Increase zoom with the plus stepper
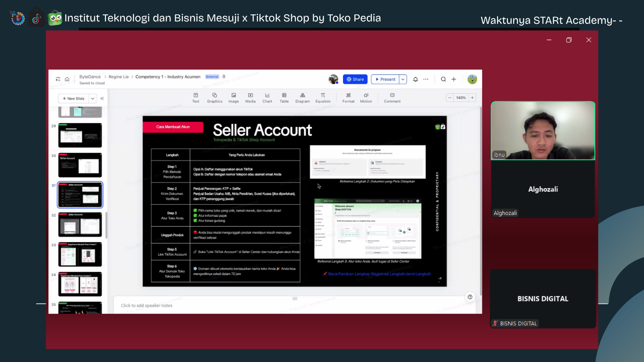 click(472, 98)
